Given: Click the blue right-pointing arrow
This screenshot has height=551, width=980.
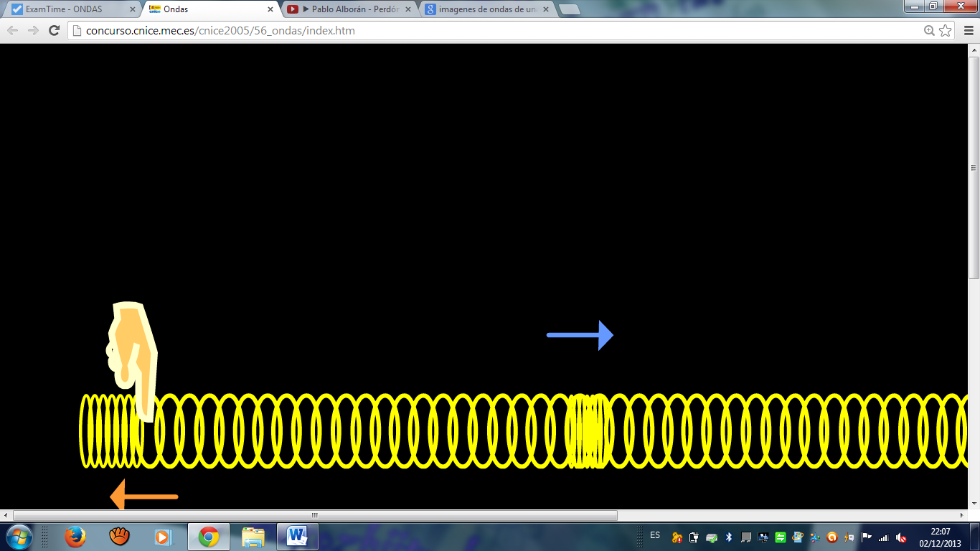Looking at the screenshot, I should coord(580,335).
